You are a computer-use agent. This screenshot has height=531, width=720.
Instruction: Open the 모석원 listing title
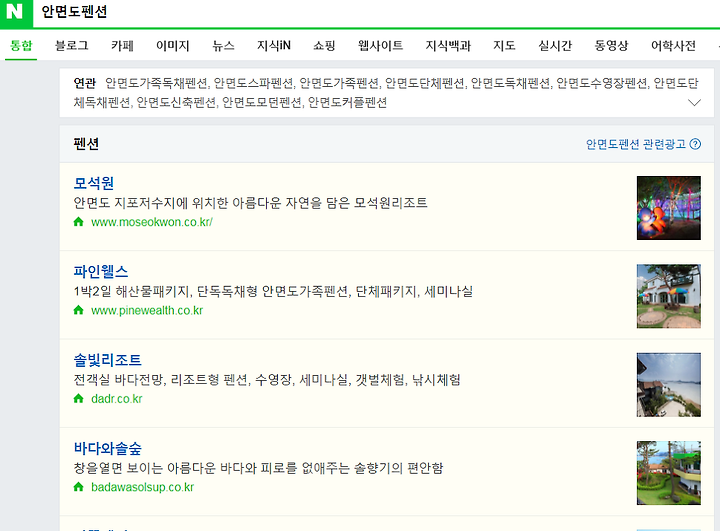click(x=94, y=183)
